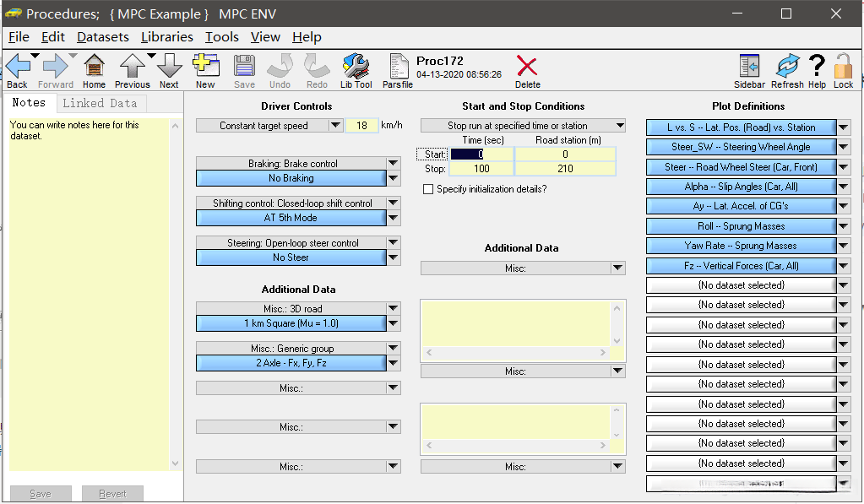Switch to Linked Data tab
Image resolution: width=864 pixels, height=504 pixels.
click(x=100, y=103)
